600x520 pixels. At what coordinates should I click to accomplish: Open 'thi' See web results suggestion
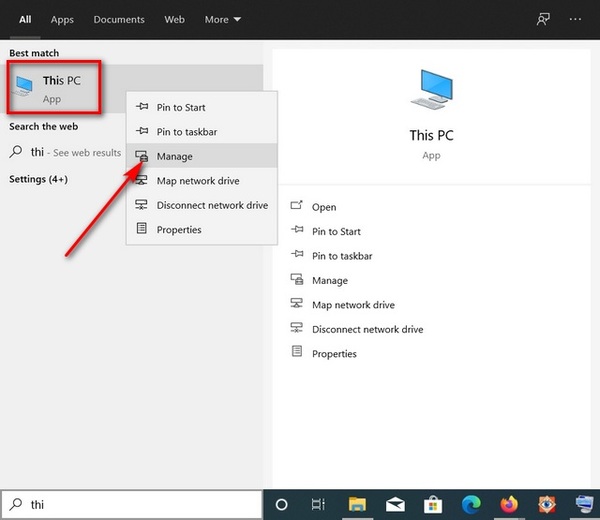pyautogui.click(x=65, y=152)
